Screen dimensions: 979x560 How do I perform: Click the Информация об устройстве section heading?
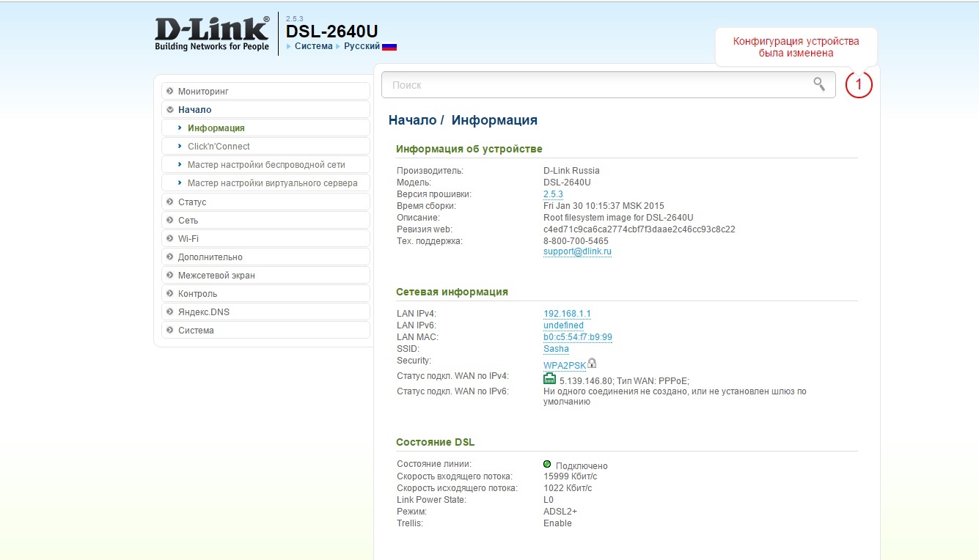tap(469, 149)
